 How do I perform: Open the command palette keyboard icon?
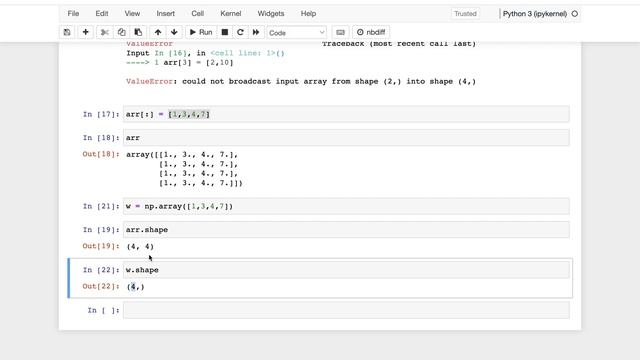coord(340,32)
